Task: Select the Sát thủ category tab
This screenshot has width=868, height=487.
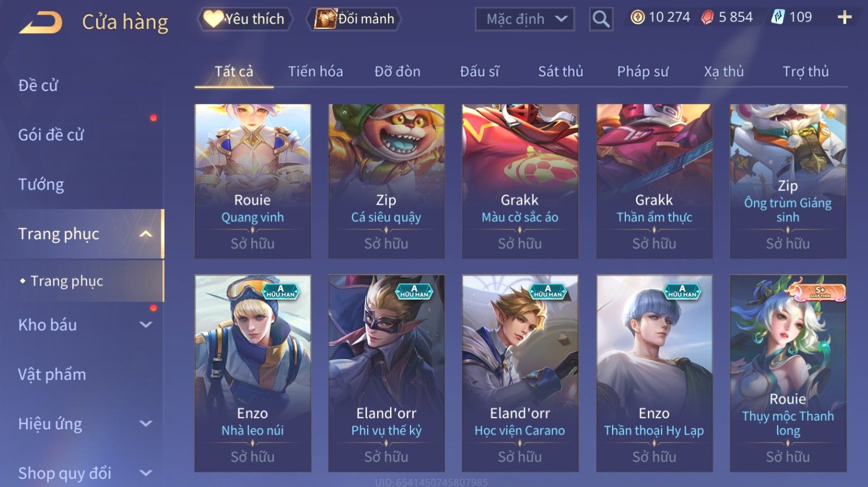Action: pyautogui.click(x=560, y=71)
